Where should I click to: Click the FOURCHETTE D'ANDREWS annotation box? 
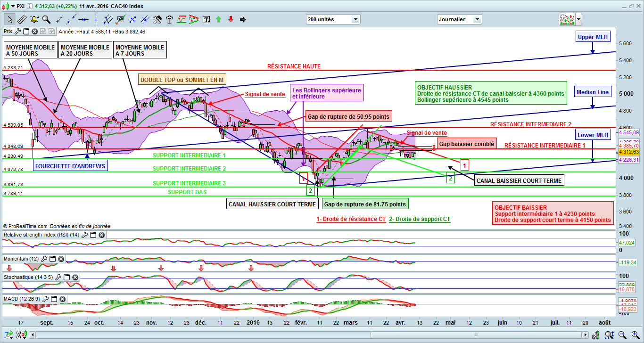(70, 165)
